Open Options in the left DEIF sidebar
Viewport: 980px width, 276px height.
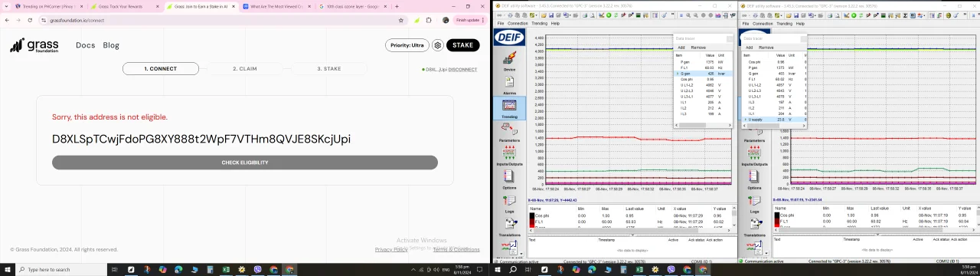click(509, 179)
